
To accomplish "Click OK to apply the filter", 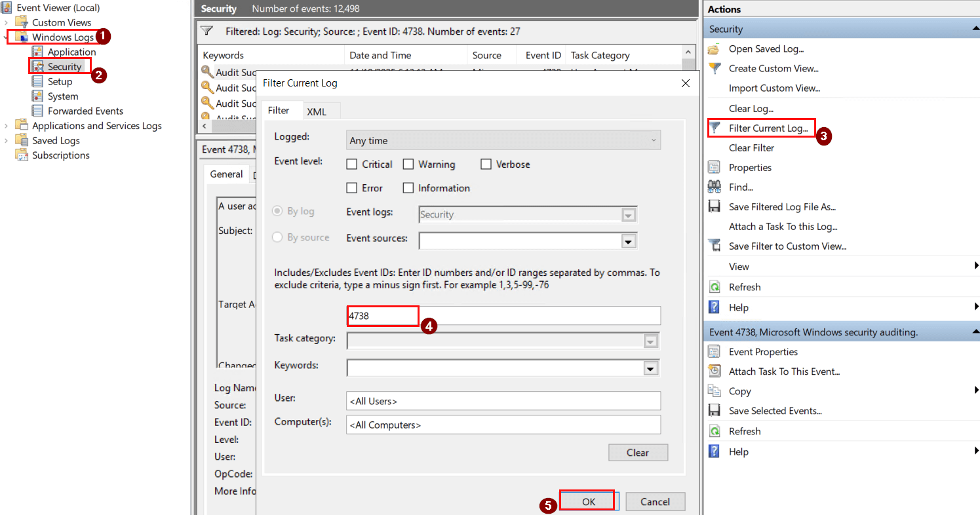I will (x=587, y=500).
